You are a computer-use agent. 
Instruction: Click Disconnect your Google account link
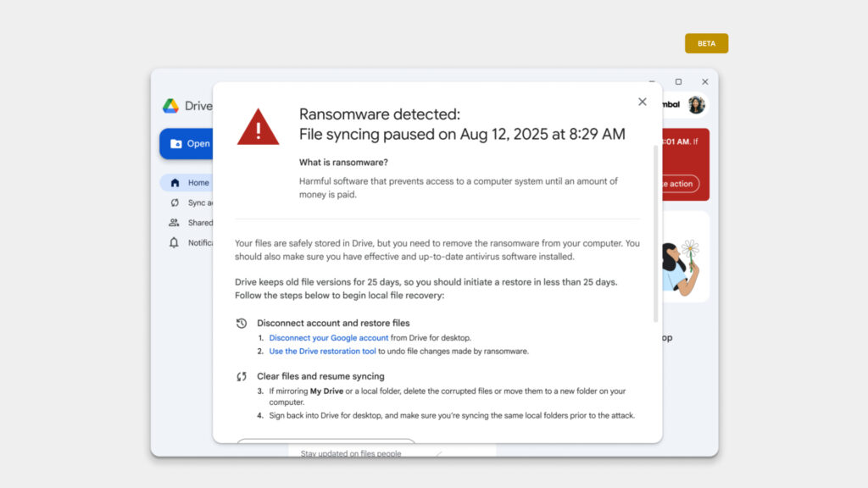pos(328,337)
